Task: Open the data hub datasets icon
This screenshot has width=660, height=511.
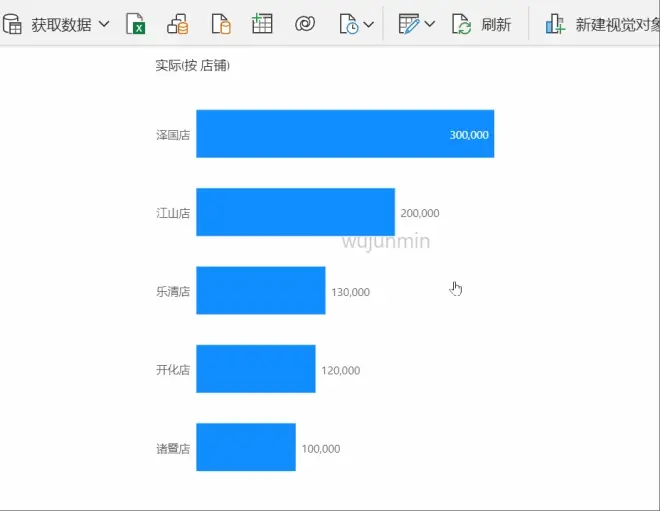Action: tap(178, 24)
